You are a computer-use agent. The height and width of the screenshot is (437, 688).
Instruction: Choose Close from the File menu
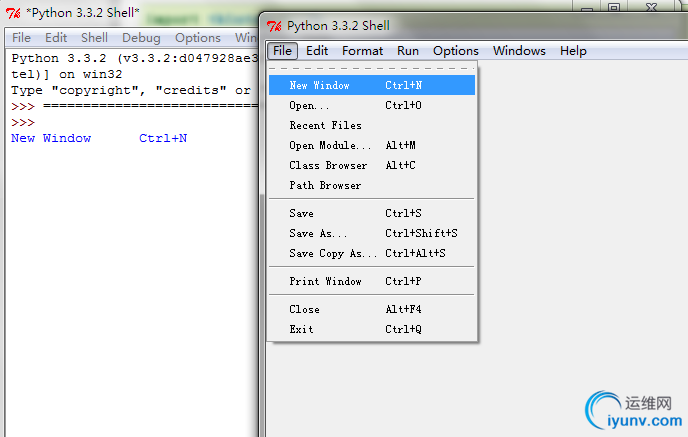coord(372,309)
